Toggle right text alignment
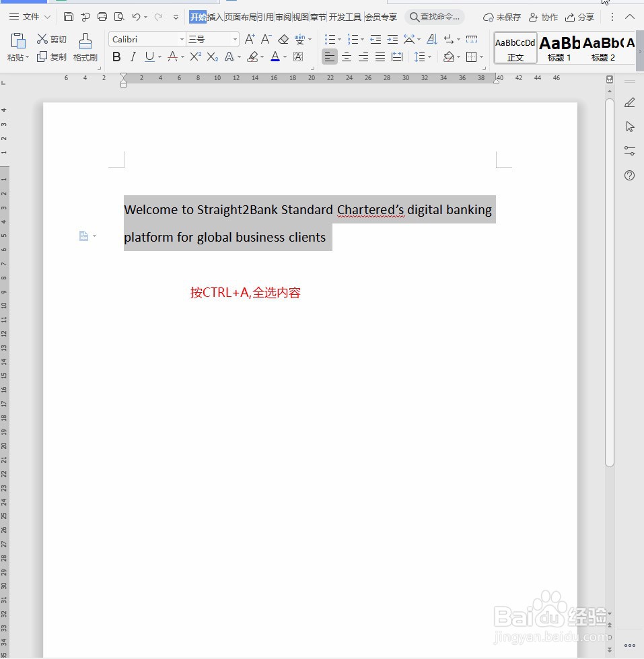644x659 pixels. tap(363, 57)
